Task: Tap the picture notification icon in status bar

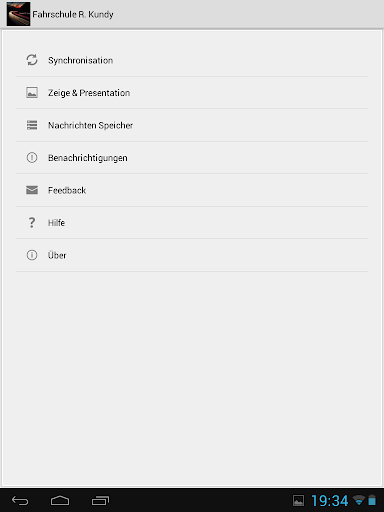Action: (x=298, y=500)
